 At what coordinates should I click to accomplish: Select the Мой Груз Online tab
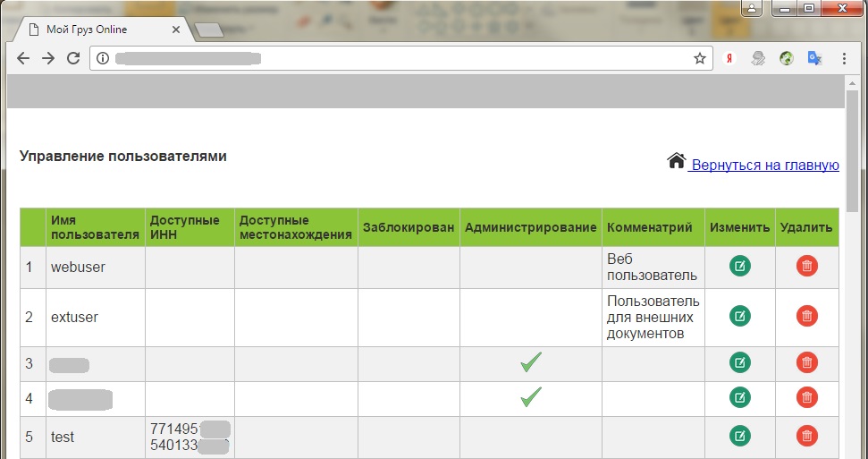coord(98,30)
